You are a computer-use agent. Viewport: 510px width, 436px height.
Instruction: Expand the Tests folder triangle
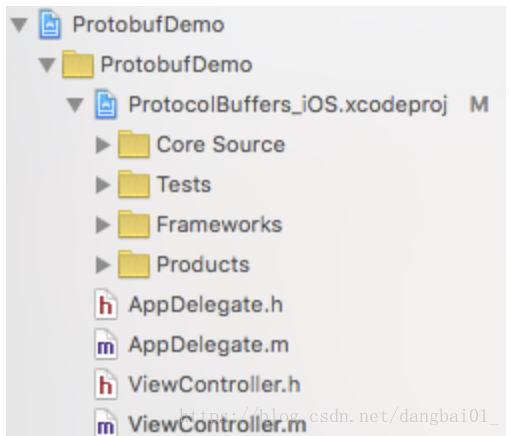pyautogui.click(x=103, y=185)
